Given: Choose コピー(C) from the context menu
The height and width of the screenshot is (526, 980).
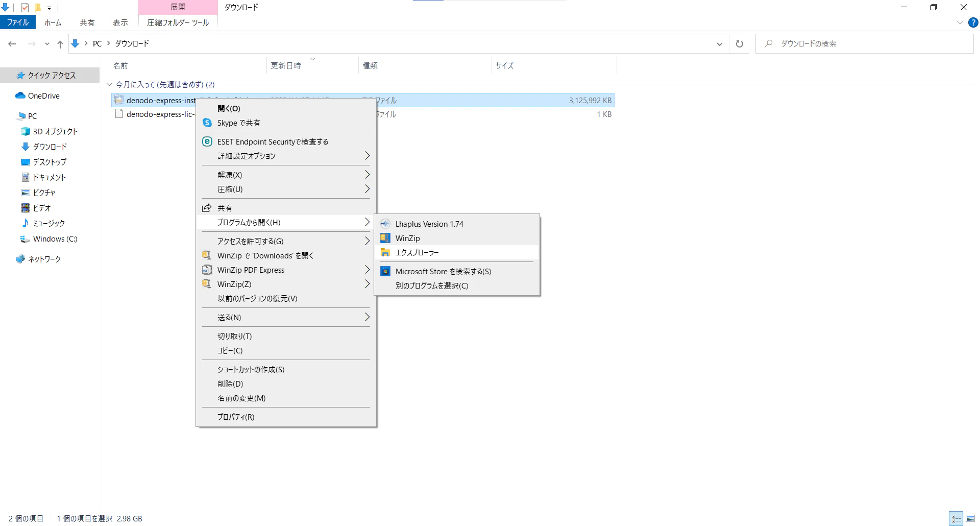Looking at the screenshot, I should coord(286,350).
